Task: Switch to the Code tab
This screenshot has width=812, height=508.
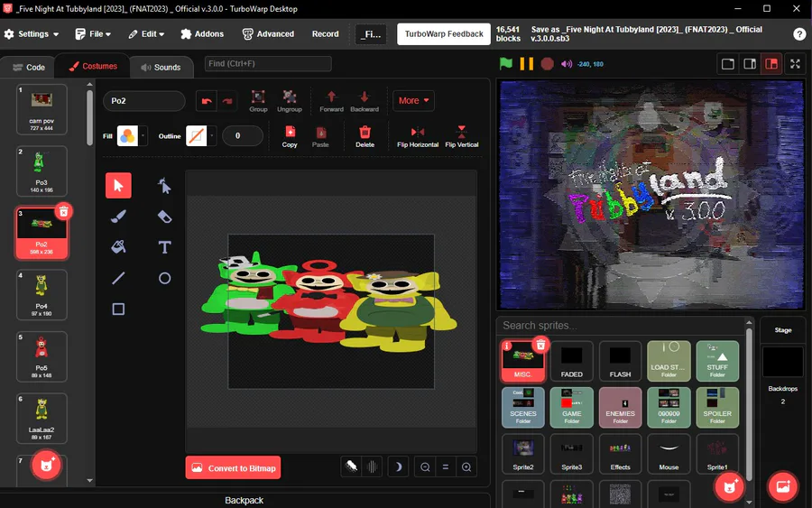Action: click(x=29, y=68)
